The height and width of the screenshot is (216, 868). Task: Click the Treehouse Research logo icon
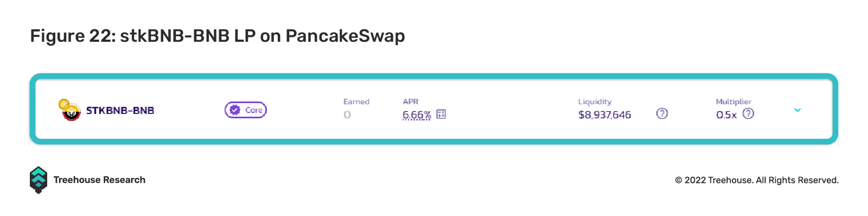[39, 180]
